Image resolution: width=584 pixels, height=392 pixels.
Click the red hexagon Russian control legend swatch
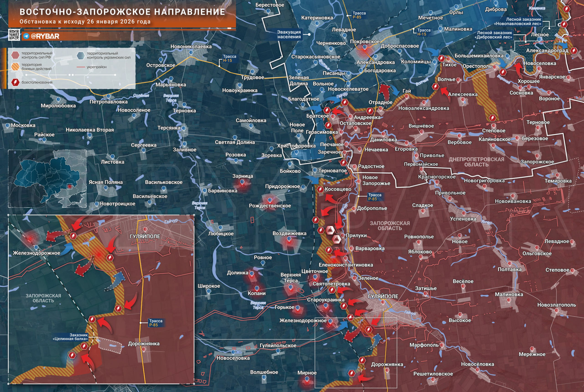click(x=16, y=55)
